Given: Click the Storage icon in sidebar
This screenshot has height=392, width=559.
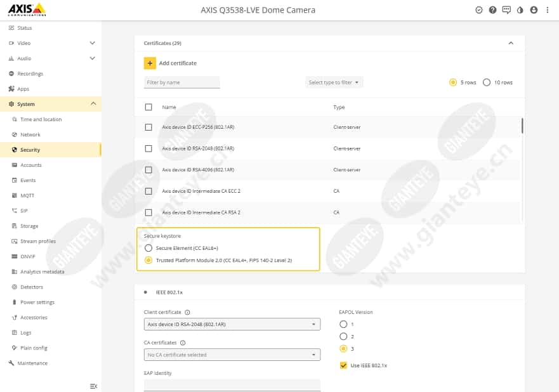Looking at the screenshot, I should coord(14,226).
